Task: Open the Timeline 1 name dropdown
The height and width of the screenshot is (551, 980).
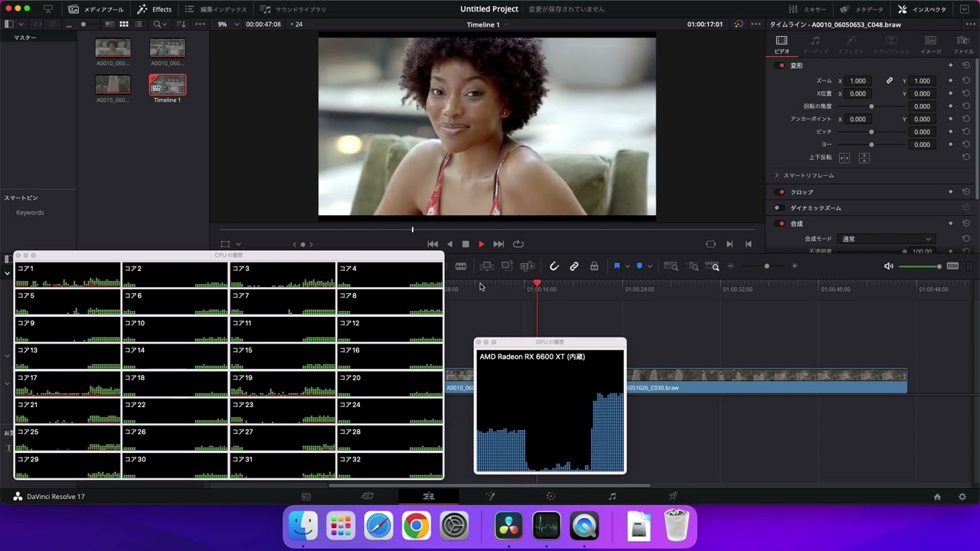Action: [x=487, y=24]
